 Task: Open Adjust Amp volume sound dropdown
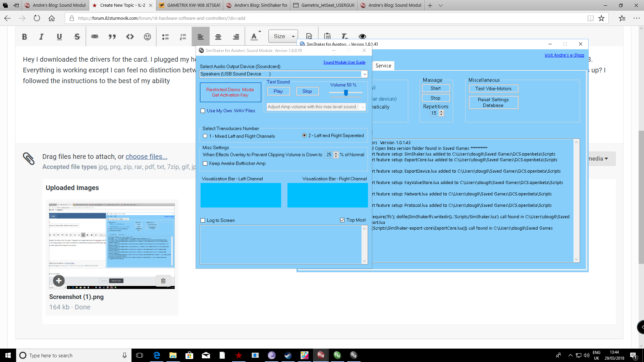tap(363, 107)
